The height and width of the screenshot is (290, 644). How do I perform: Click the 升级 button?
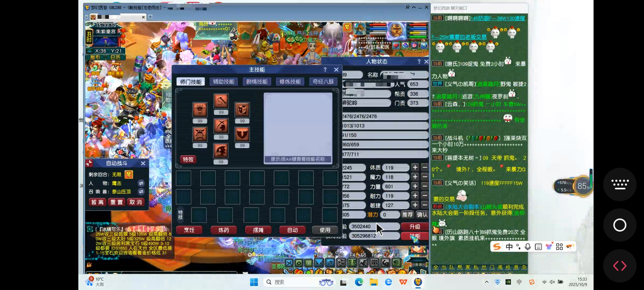pyautogui.click(x=415, y=227)
